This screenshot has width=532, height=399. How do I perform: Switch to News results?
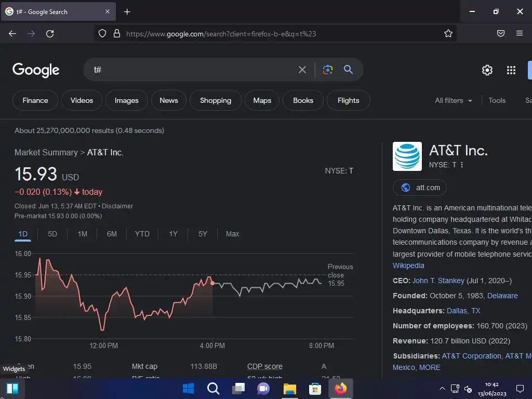(x=169, y=100)
